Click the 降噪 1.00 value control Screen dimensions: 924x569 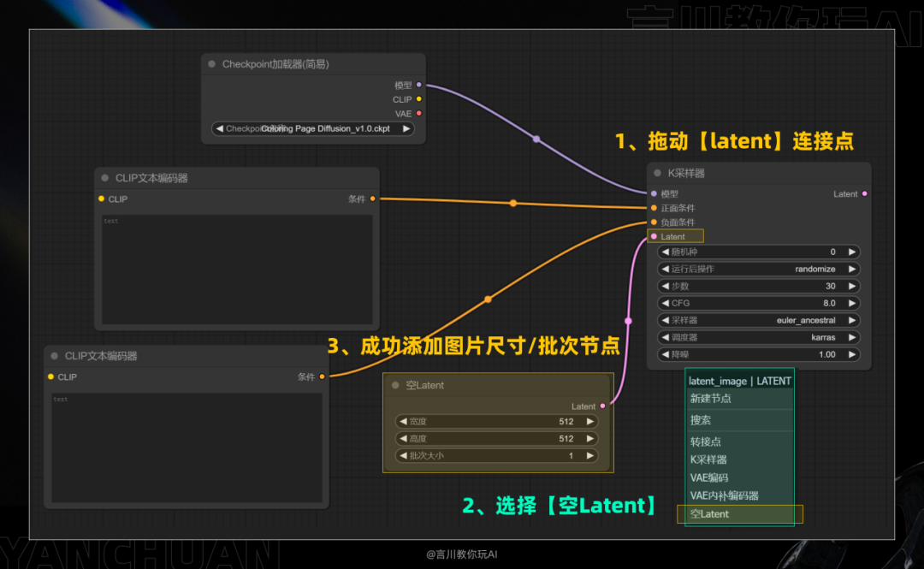(x=758, y=354)
